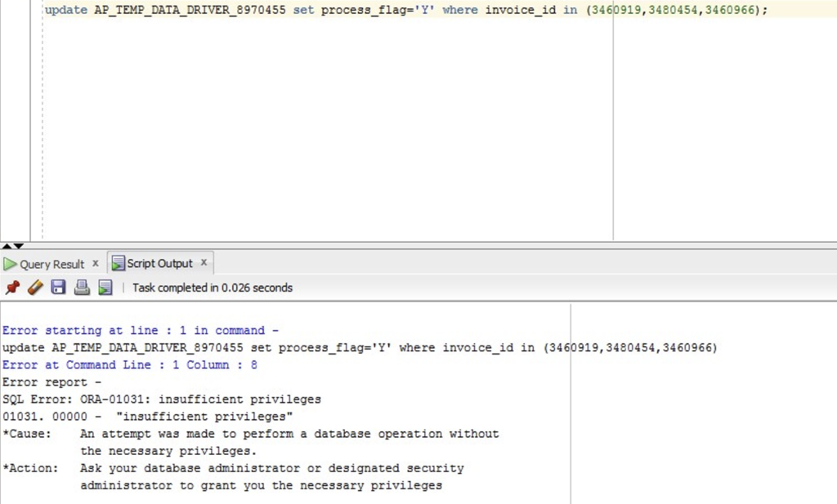
Task: Pin the Script Output panel
Action: [12, 288]
